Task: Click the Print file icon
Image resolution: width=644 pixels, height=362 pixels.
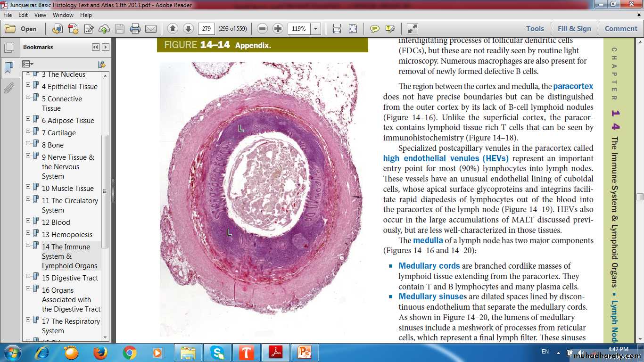Action: tap(135, 29)
